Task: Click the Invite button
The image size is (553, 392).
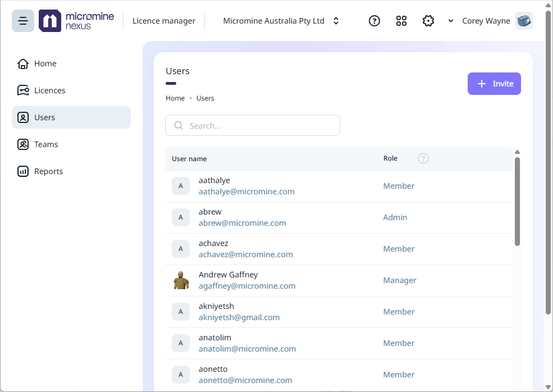Action: coord(494,84)
